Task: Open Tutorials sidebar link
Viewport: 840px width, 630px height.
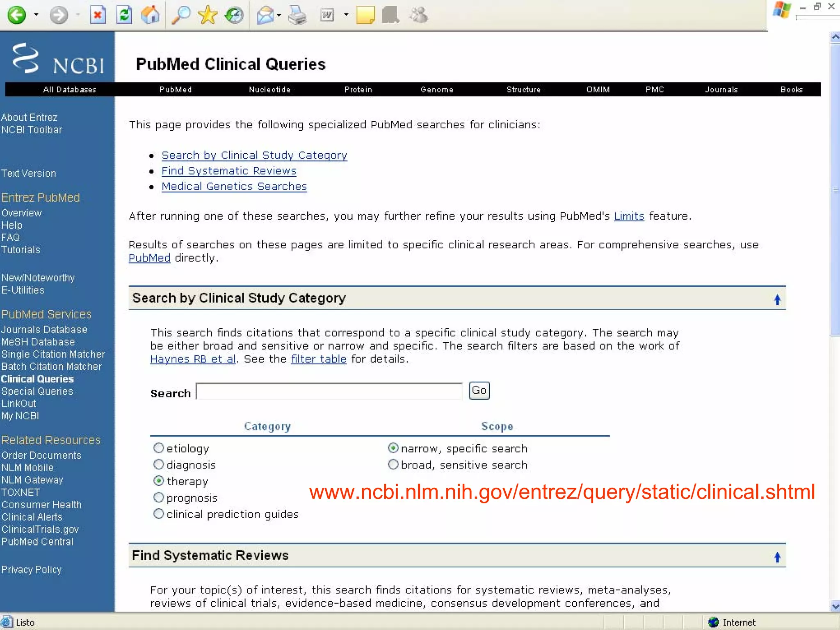Action: click(x=21, y=250)
